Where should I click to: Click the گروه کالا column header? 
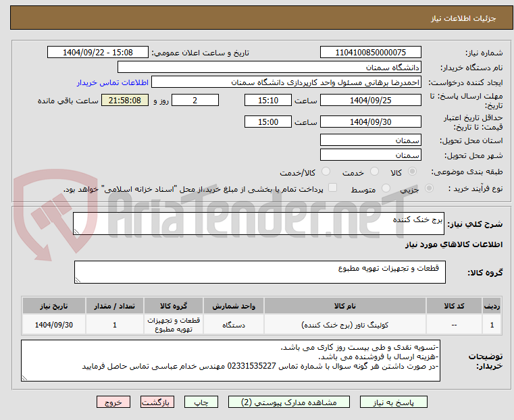click(x=174, y=306)
